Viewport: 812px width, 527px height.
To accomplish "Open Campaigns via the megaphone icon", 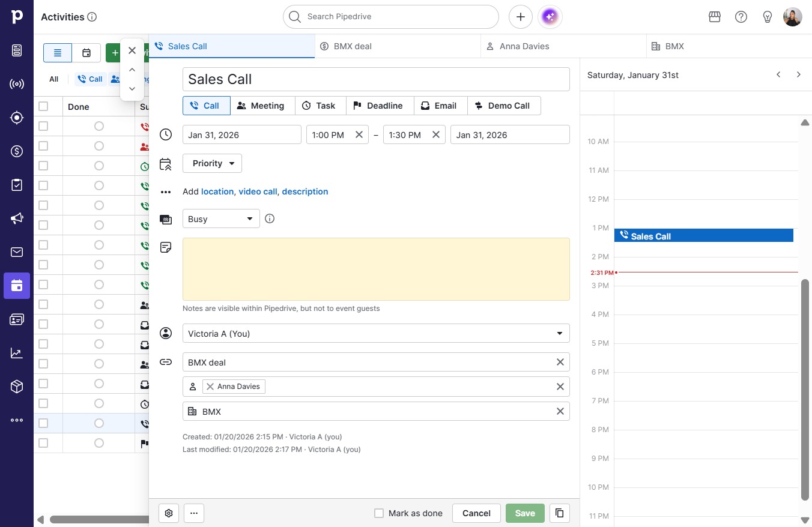I will pyautogui.click(x=17, y=218).
